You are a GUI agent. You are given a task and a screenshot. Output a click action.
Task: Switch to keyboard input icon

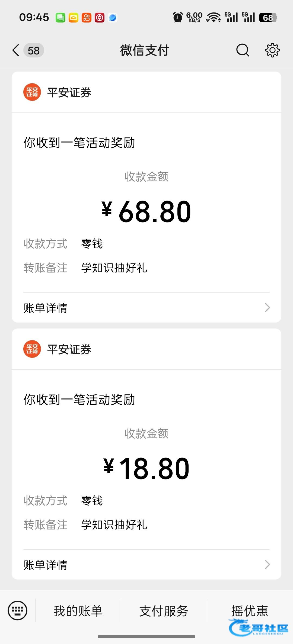[18, 611]
